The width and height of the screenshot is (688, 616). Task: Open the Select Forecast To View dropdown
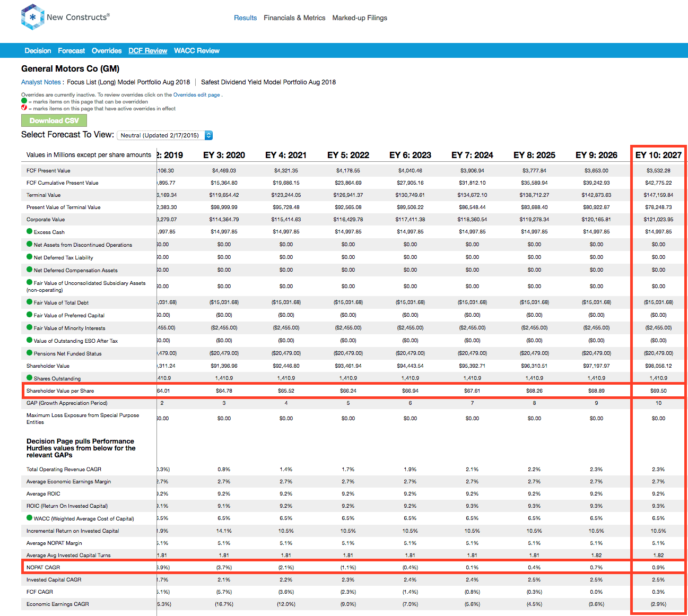(x=165, y=135)
